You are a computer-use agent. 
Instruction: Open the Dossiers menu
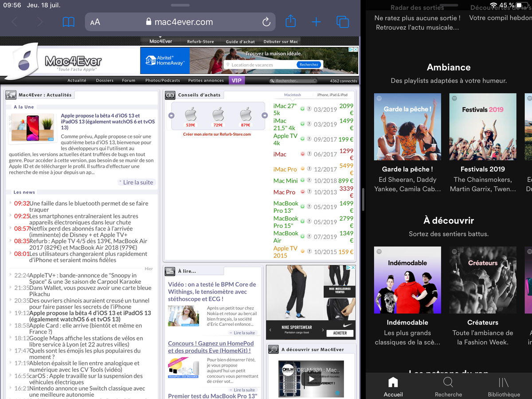[105, 81]
